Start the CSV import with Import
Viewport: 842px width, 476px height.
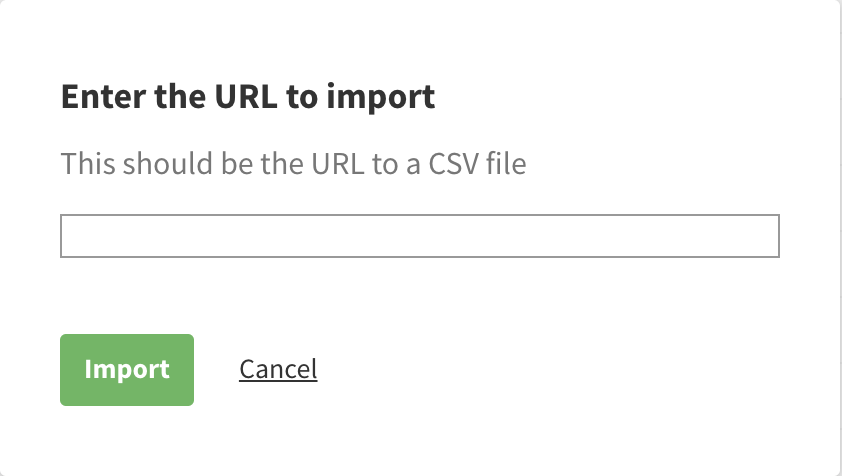(x=127, y=370)
